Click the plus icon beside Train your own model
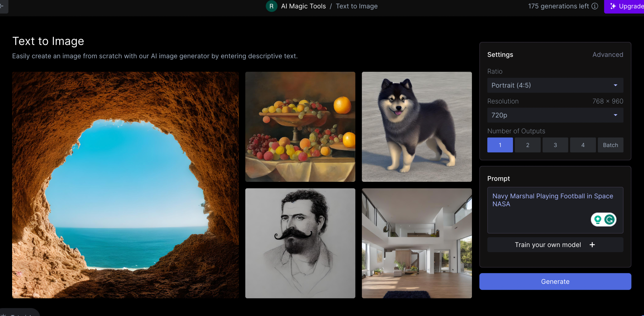 [592, 245]
